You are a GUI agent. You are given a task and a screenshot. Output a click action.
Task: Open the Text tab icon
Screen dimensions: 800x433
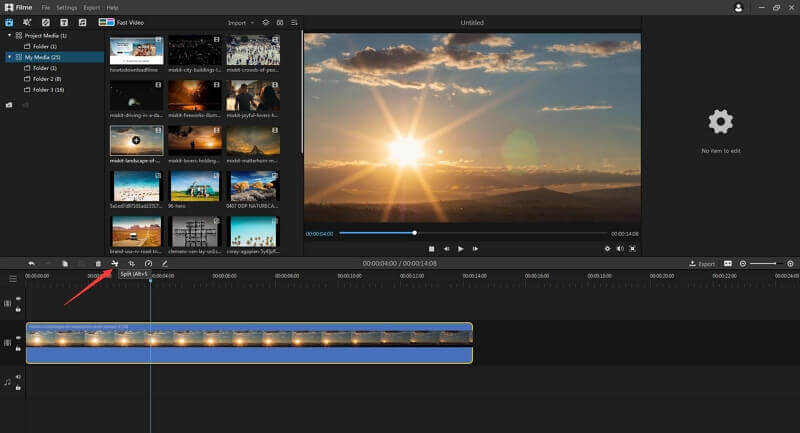(x=64, y=22)
